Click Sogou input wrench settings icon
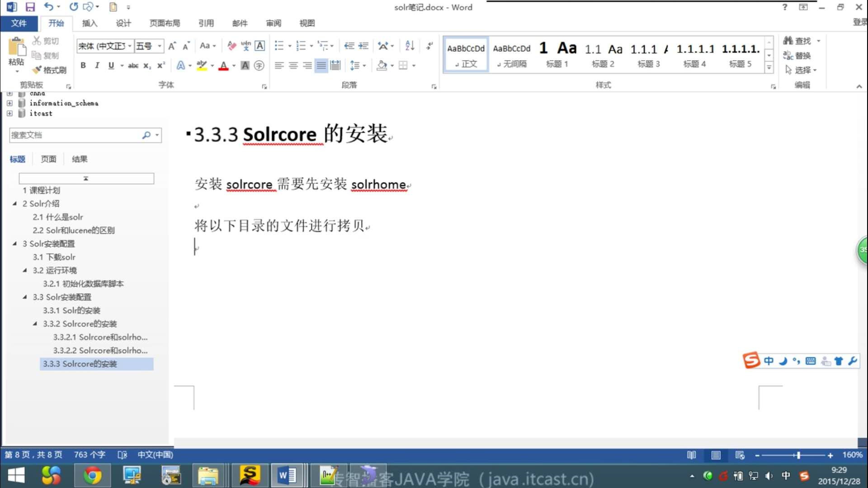Screen dimensions: 868x488 tap(853, 361)
